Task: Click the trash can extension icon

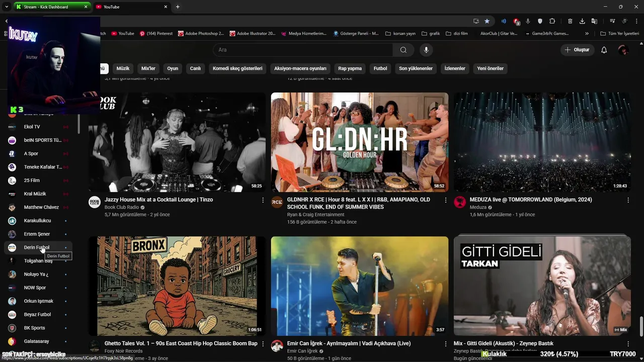Action: point(570,21)
